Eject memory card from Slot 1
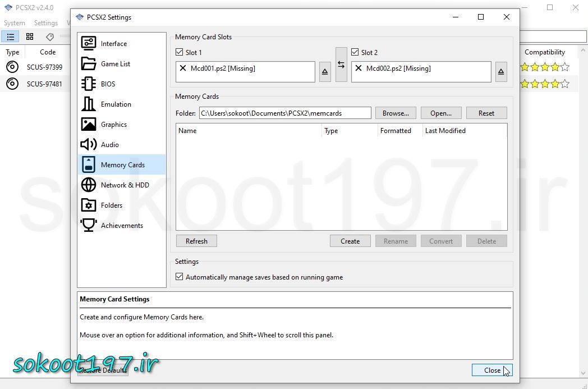The image size is (588, 389). (325, 72)
